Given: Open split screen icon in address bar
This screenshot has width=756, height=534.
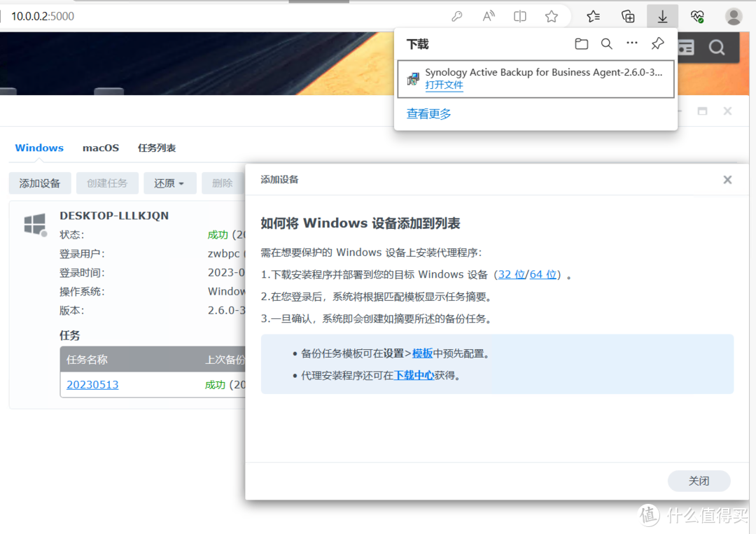Looking at the screenshot, I should tap(519, 17).
